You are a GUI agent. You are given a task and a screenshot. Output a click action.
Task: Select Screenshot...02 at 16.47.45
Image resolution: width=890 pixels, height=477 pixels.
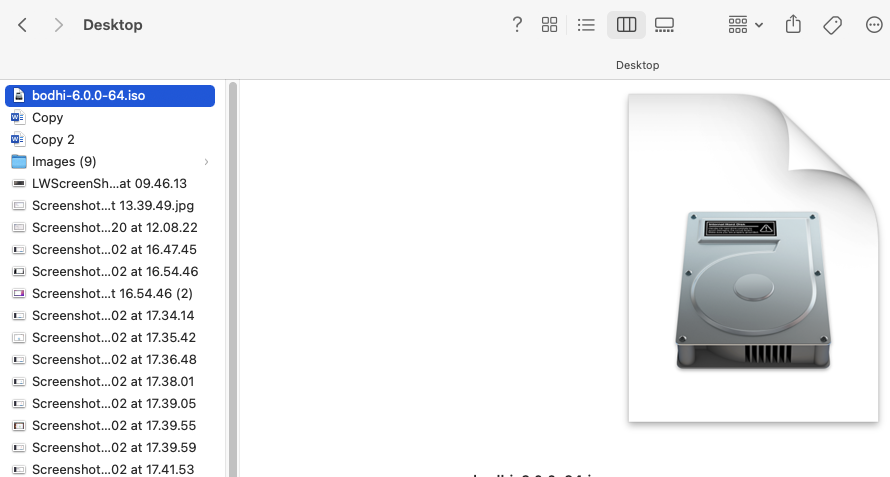pos(110,250)
